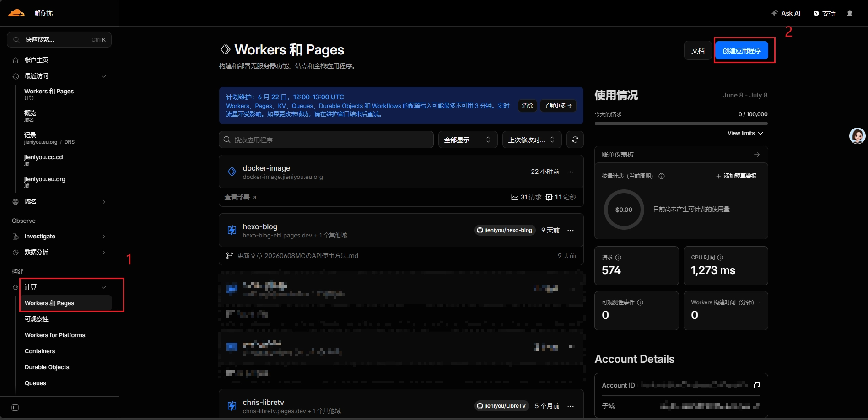The height and width of the screenshot is (420, 868).
Task: Open Workers for Platforms
Action: click(55, 335)
